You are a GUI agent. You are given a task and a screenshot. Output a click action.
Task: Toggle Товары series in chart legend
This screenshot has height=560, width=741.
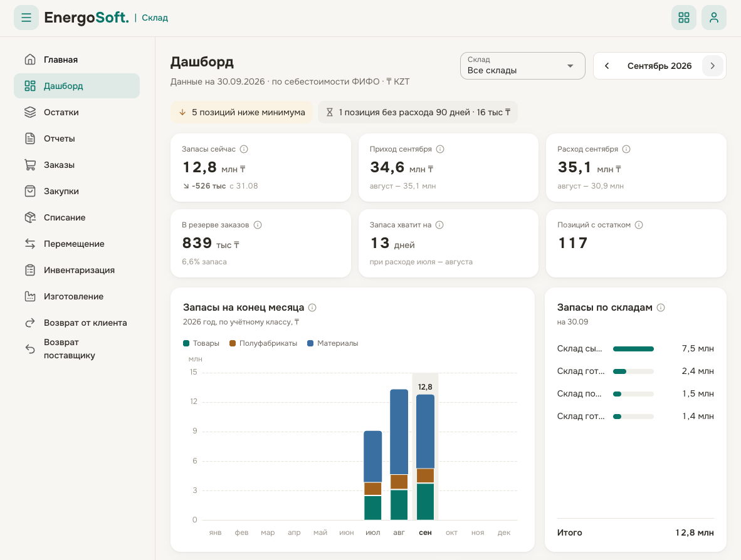pos(201,343)
